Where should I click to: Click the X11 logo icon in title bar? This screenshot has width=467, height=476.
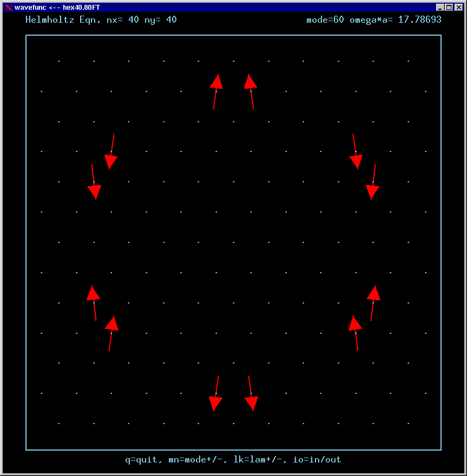[8, 8]
